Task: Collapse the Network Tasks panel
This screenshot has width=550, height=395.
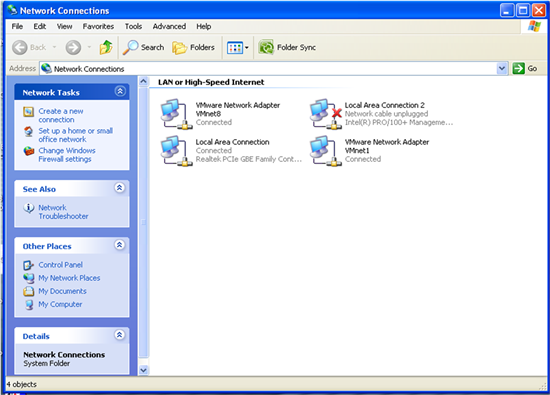Action: point(120,92)
